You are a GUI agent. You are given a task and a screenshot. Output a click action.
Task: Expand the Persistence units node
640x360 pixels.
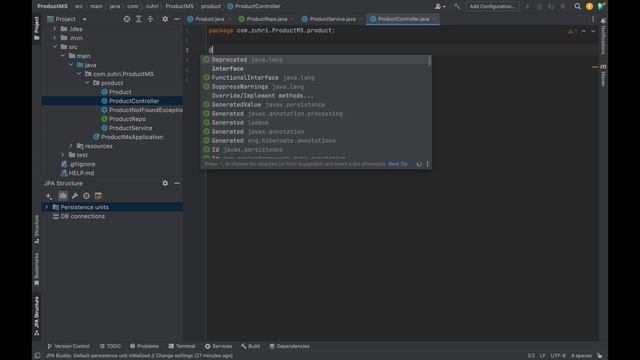coord(47,207)
